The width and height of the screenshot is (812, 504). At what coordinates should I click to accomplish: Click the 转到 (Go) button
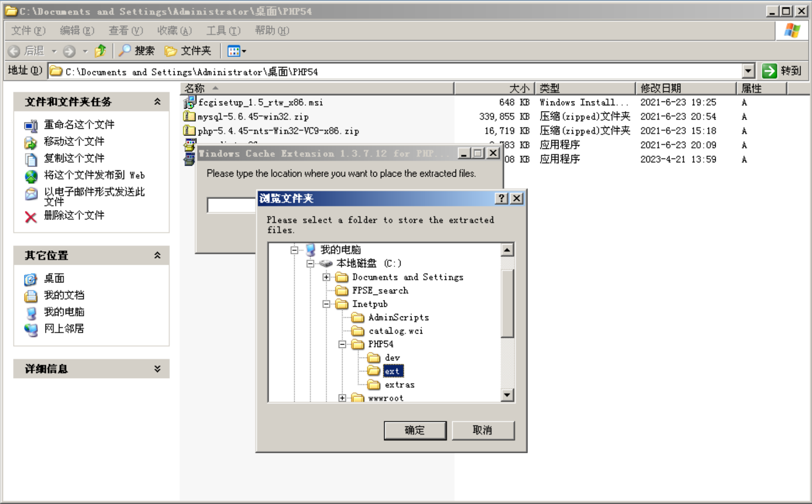point(782,71)
